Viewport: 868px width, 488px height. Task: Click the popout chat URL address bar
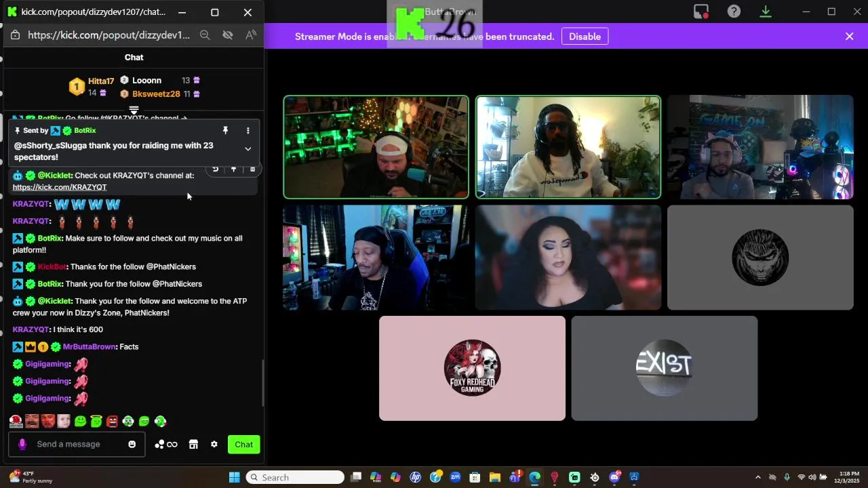point(109,35)
